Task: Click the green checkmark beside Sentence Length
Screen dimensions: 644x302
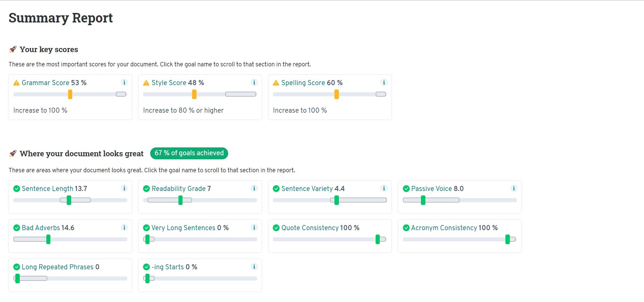Action: tap(16, 188)
